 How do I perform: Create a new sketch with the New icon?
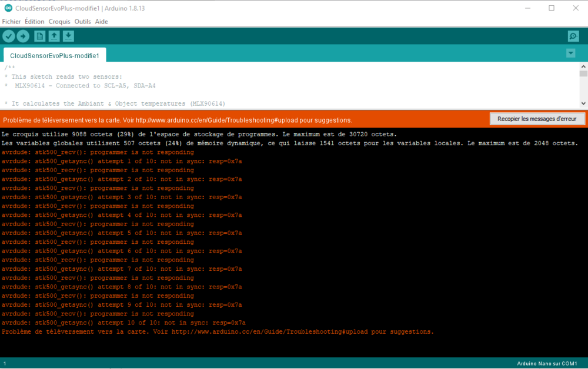tap(39, 36)
